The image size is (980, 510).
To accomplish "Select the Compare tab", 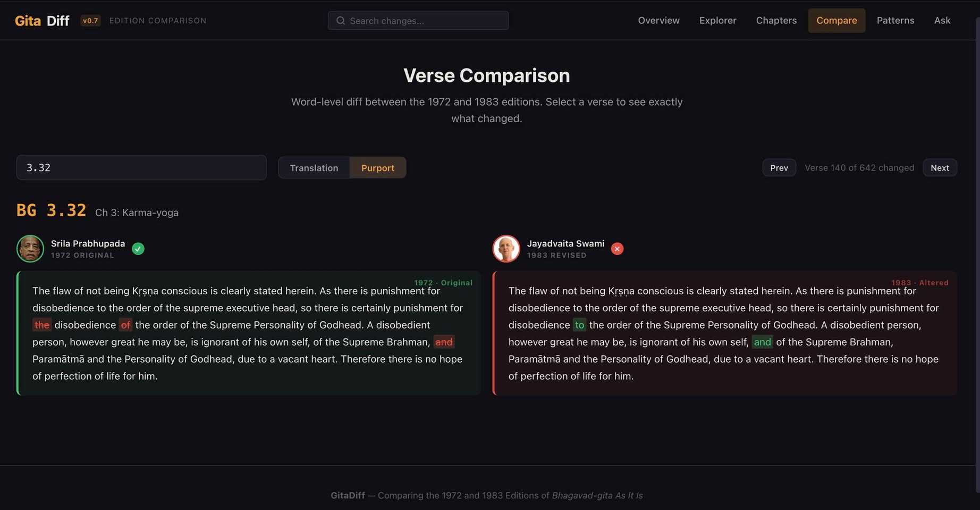I will [837, 21].
